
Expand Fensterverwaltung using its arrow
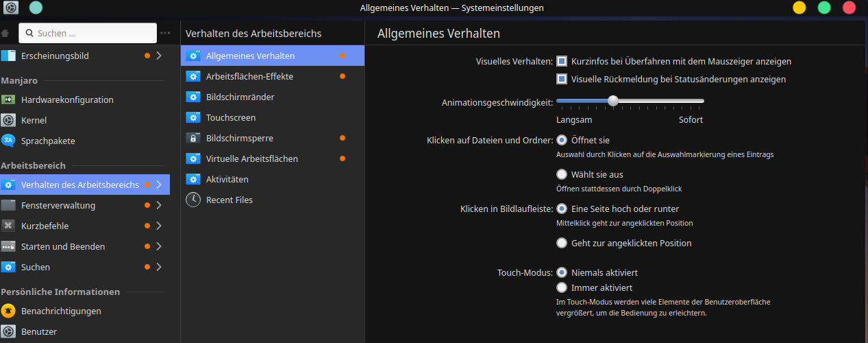[x=159, y=205]
